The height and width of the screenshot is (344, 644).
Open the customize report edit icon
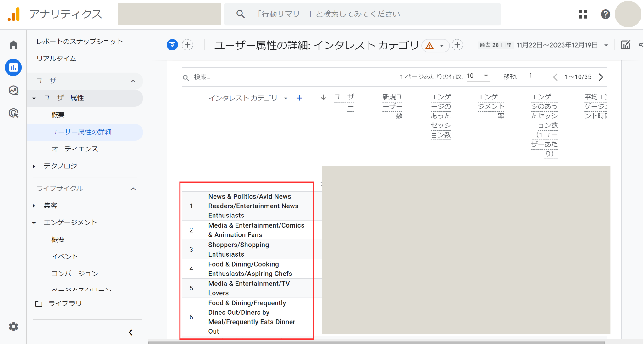coord(626,45)
